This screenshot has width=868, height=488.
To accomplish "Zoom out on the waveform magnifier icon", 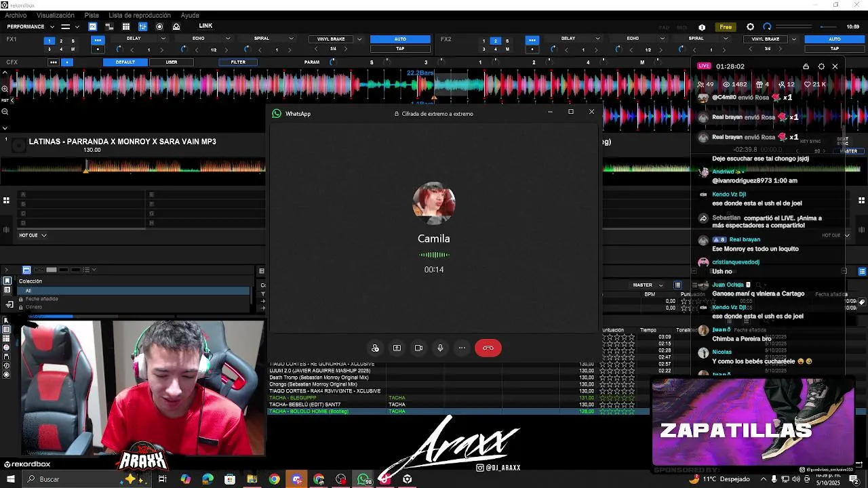I will click(5, 111).
